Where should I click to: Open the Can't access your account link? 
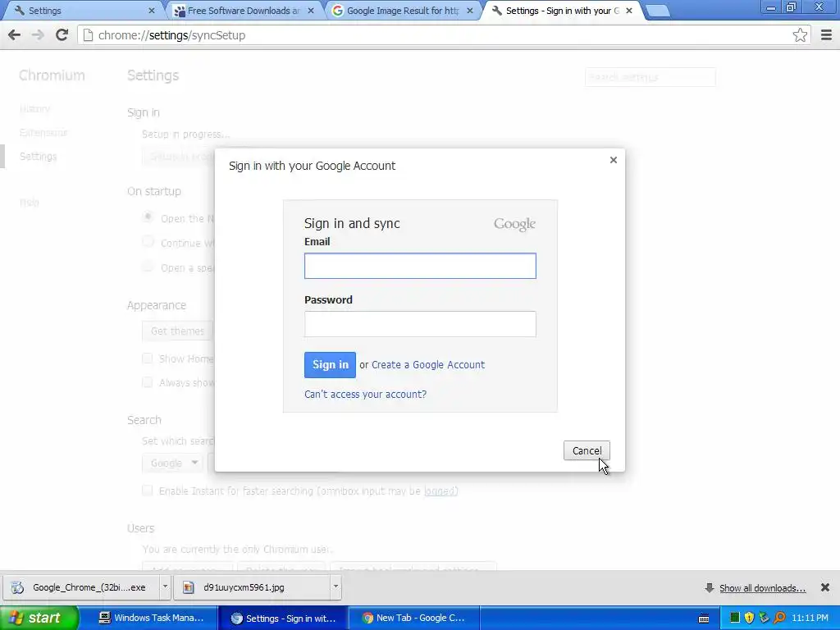point(365,395)
